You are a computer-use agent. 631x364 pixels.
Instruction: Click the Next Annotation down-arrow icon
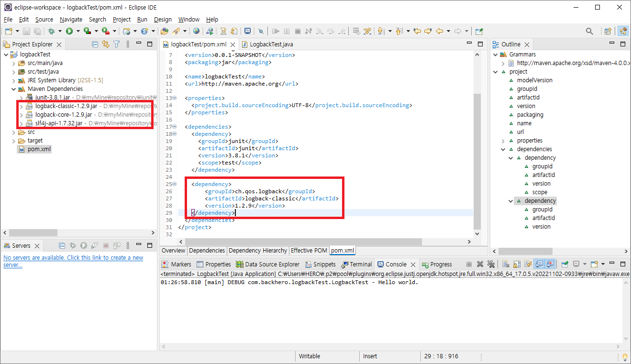[x=381, y=31]
